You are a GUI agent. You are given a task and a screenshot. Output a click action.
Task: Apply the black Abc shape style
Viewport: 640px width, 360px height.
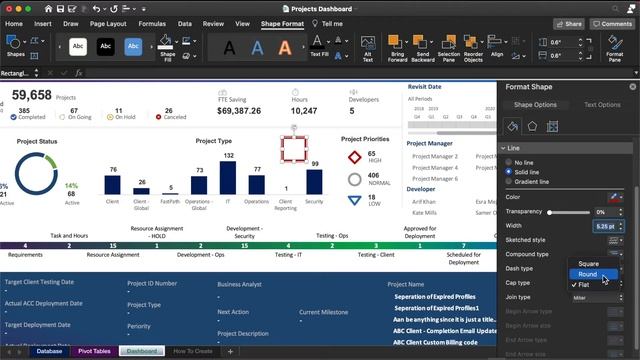click(106, 47)
